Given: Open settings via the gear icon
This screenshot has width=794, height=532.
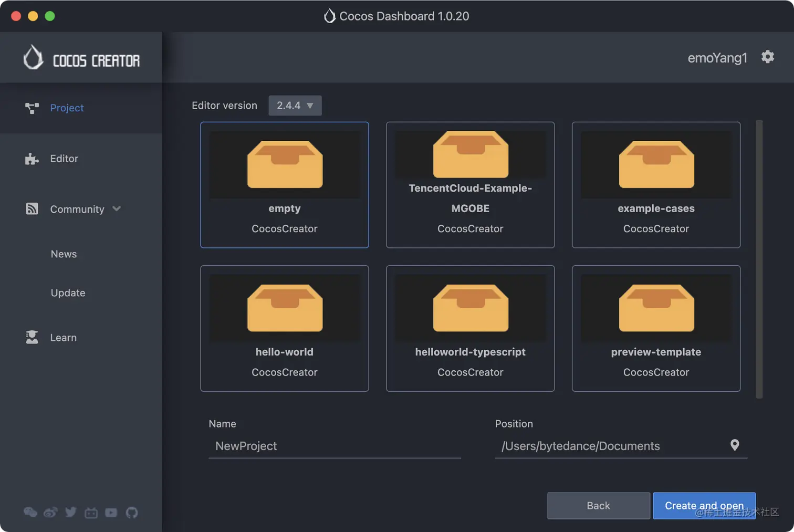Looking at the screenshot, I should coord(768,57).
